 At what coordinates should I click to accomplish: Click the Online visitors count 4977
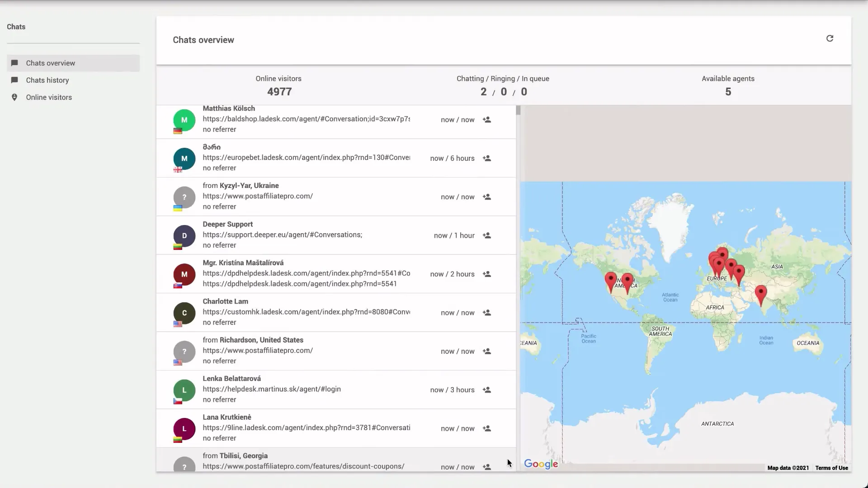pyautogui.click(x=279, y=92)
